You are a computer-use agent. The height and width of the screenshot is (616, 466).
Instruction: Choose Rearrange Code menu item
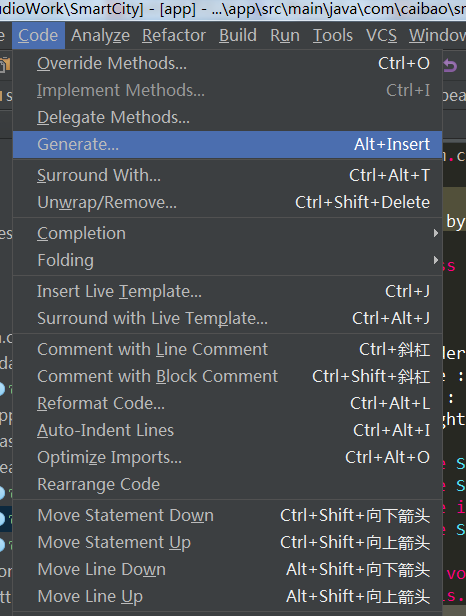tap(227, 484)
